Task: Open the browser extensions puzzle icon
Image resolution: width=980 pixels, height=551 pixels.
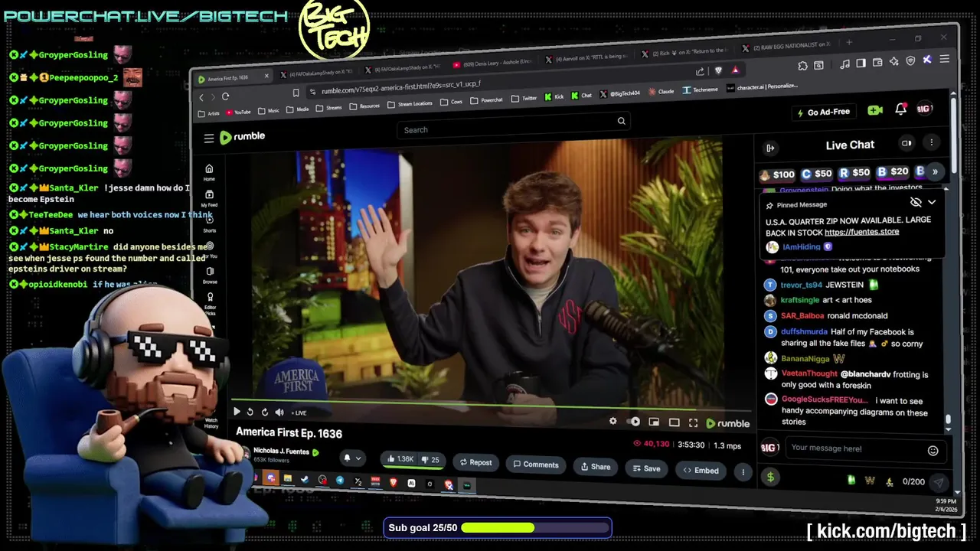Action: (x=802, y=66)
